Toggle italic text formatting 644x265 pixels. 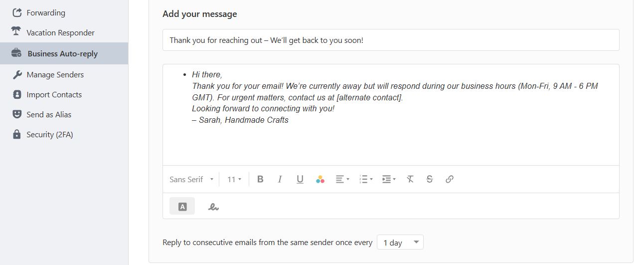(280, 179)
